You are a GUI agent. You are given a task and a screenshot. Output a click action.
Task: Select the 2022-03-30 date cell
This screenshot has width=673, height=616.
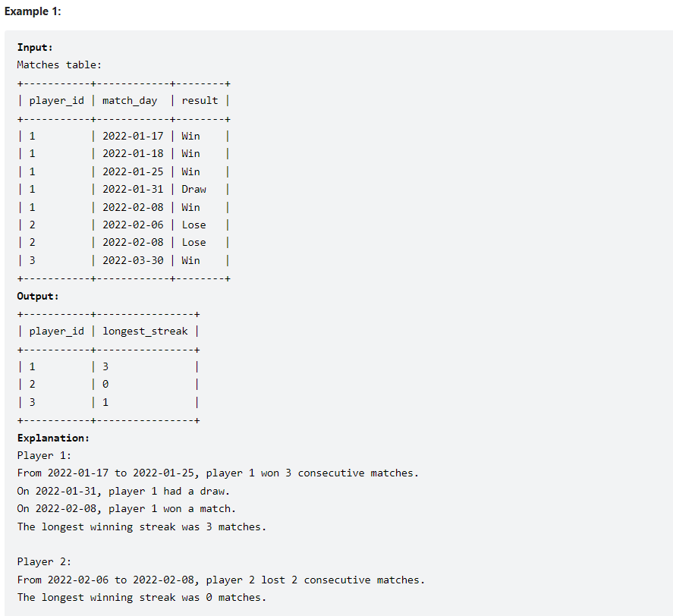[x=133, y=260]
